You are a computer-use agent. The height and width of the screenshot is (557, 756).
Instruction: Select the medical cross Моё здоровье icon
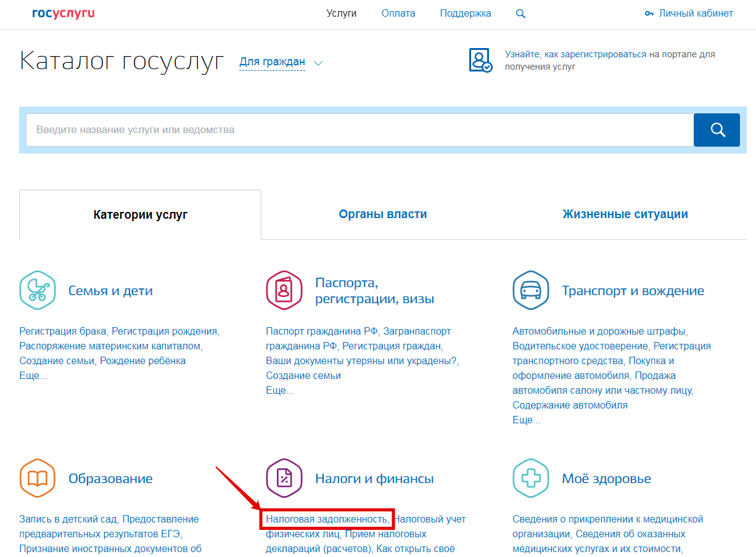[531, 478]
